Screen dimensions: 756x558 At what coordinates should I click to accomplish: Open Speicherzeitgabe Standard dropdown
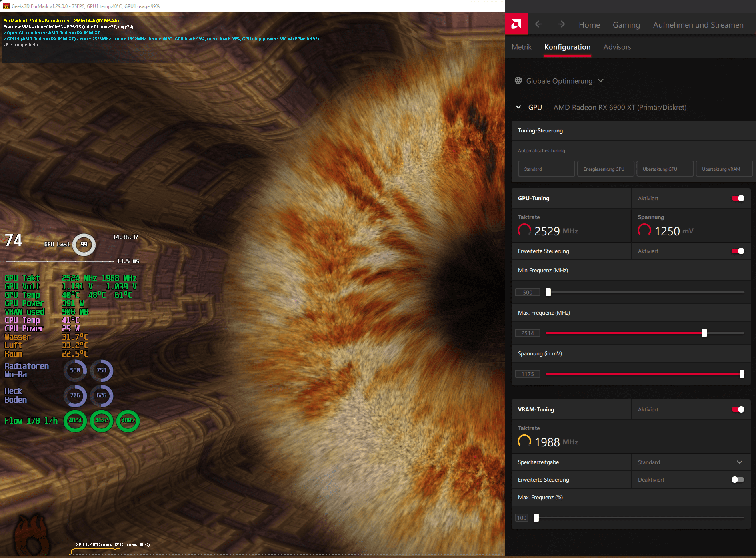point(690,462)
